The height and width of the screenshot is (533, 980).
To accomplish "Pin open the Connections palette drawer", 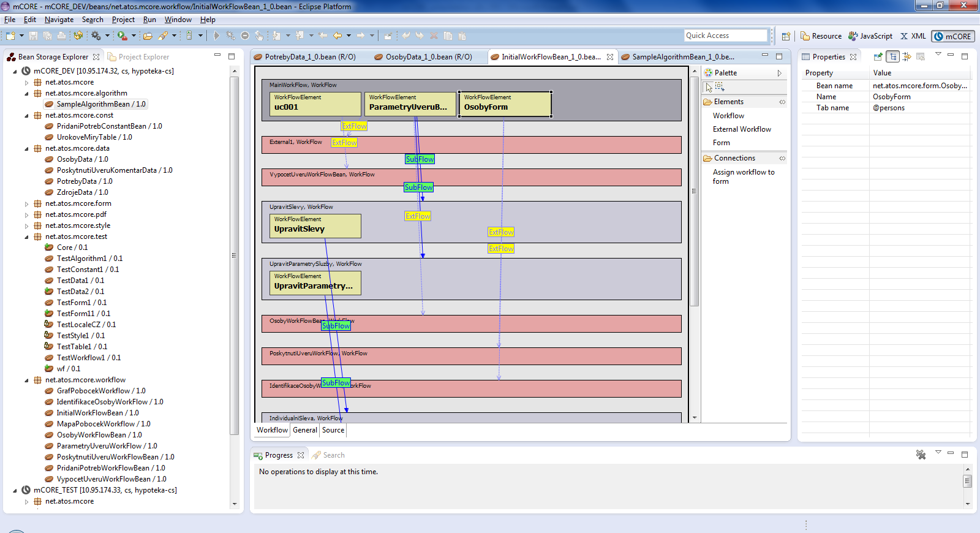I will [x=782, y=158].
